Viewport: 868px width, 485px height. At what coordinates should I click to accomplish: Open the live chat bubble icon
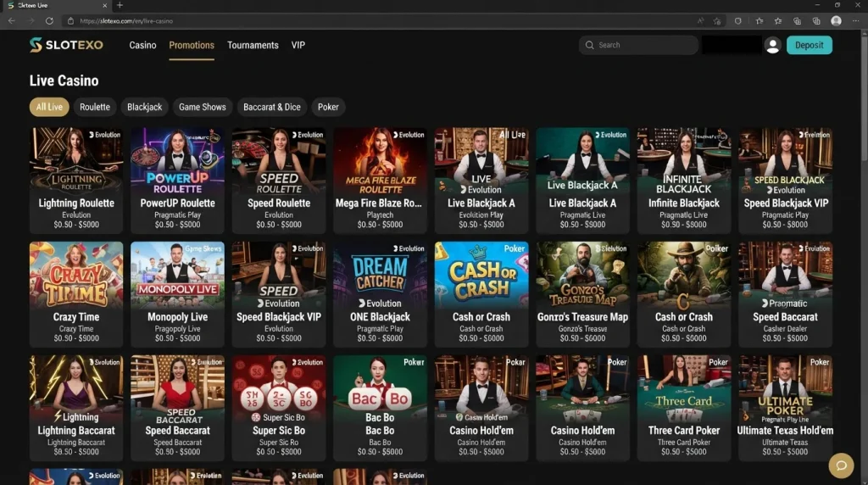(x=841, y=465)
